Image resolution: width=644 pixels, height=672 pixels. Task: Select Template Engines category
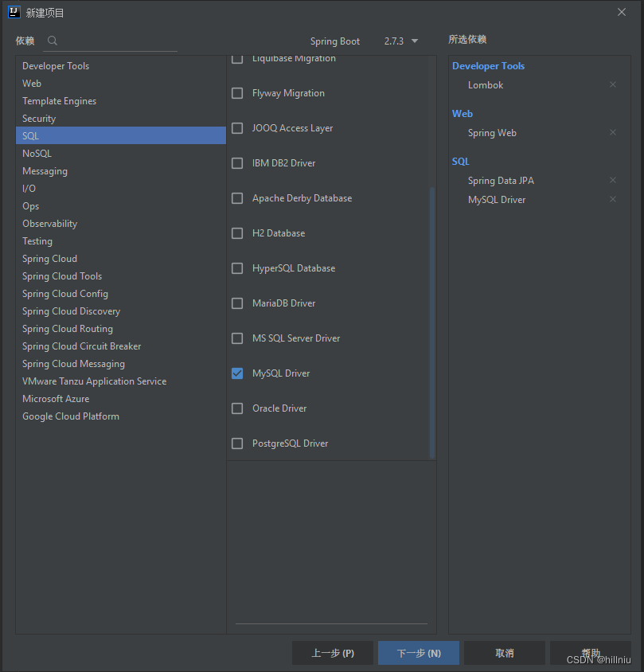click(x=121, y=101)
